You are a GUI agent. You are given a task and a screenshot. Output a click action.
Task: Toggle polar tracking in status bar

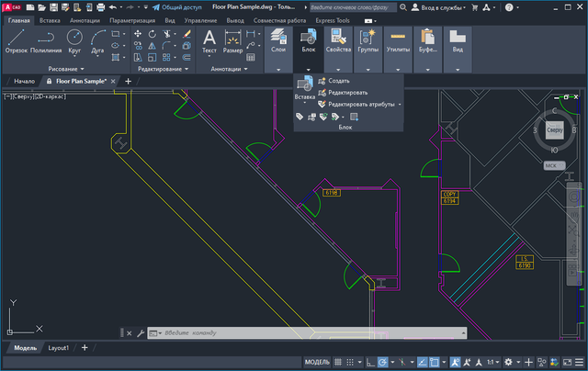[383, 362]
